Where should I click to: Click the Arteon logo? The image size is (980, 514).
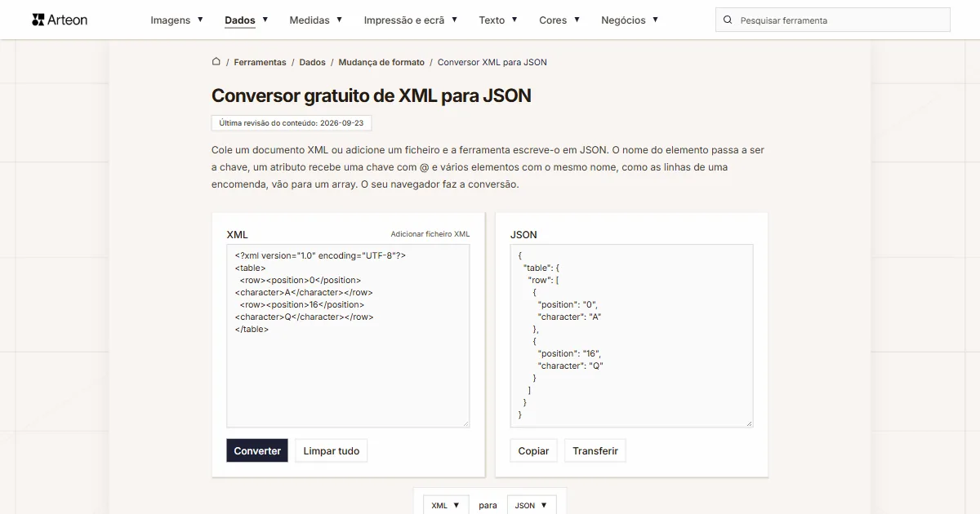click(60, 20)
